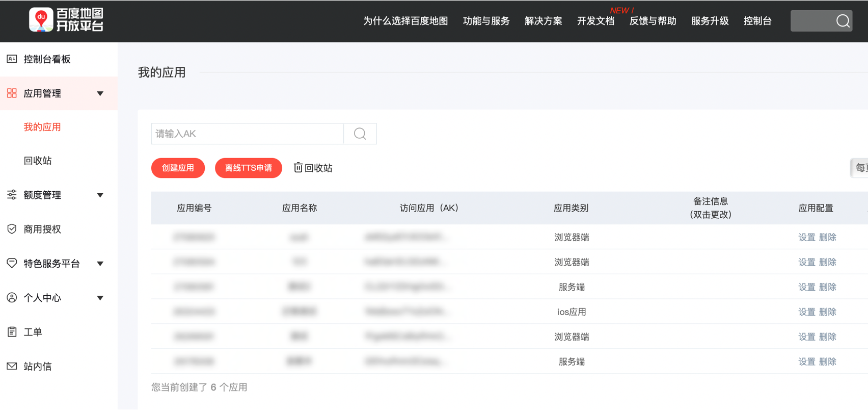Click the 离线TTS申请 button
The image size is (868, 410).
(x=249, y=168)
